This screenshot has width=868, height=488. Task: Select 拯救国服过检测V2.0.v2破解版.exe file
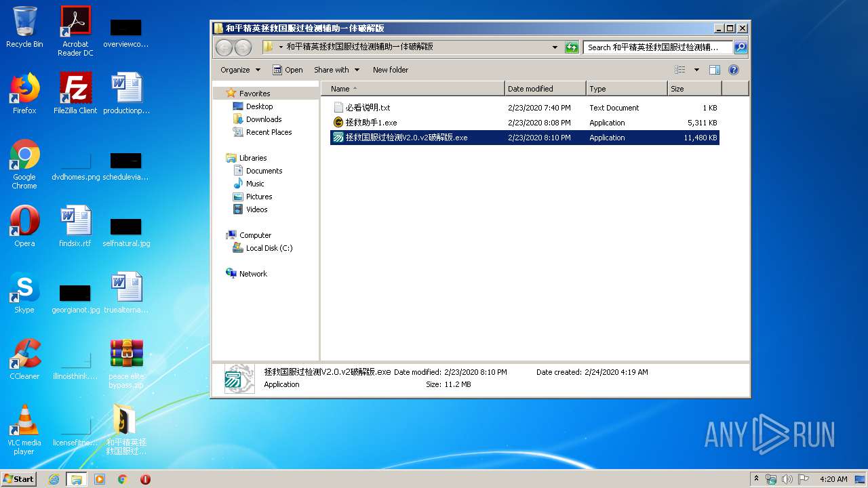[x=524, y=138]
